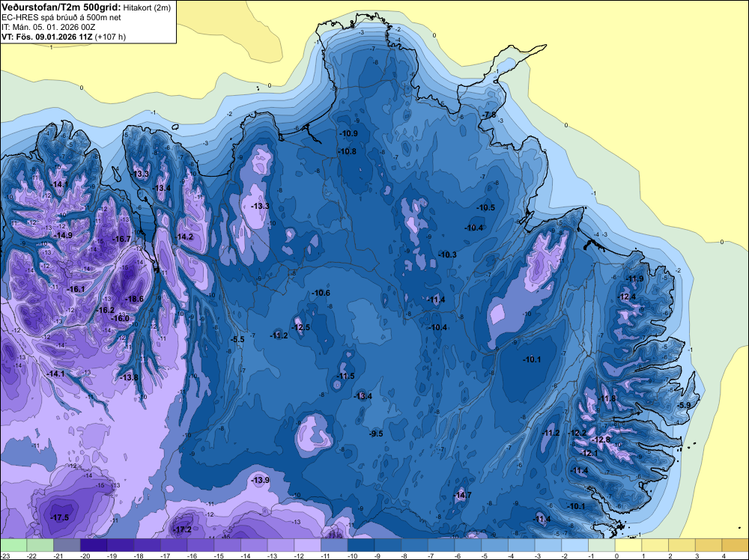Click the -20 dark purple legend swatch
This screenshot has width=749, height=560.
tap(94, 545)
